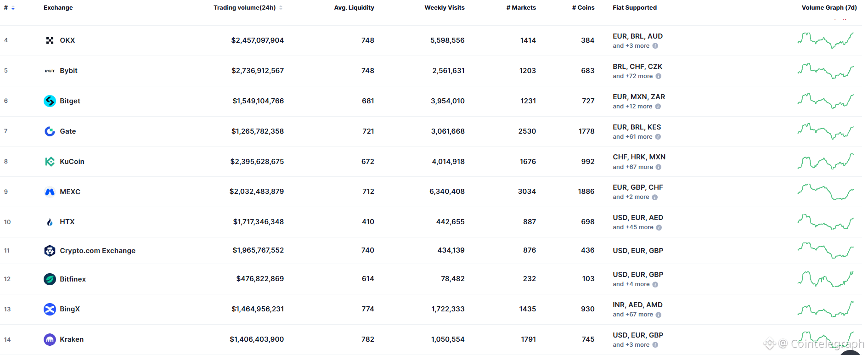Click the Avg. Liquidity column header
Image resolution: width=868 pixels, height=355 pixels.
click(x=354, y=8)
